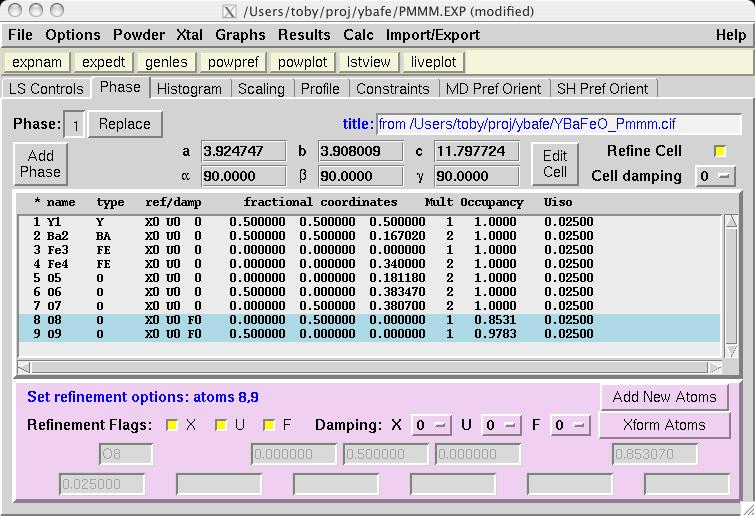Open the Cell damping dropdown
Screen dimensions: 755x516
click(x=715, y=176)
